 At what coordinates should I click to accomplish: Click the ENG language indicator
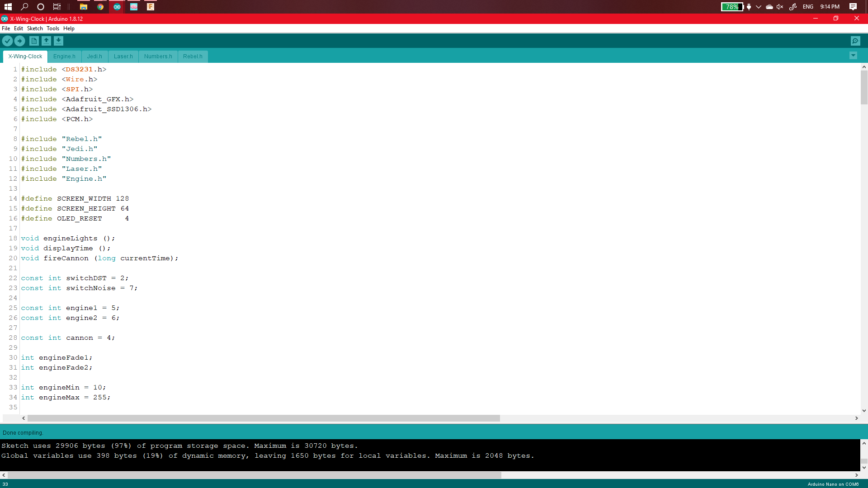[807, 7]
